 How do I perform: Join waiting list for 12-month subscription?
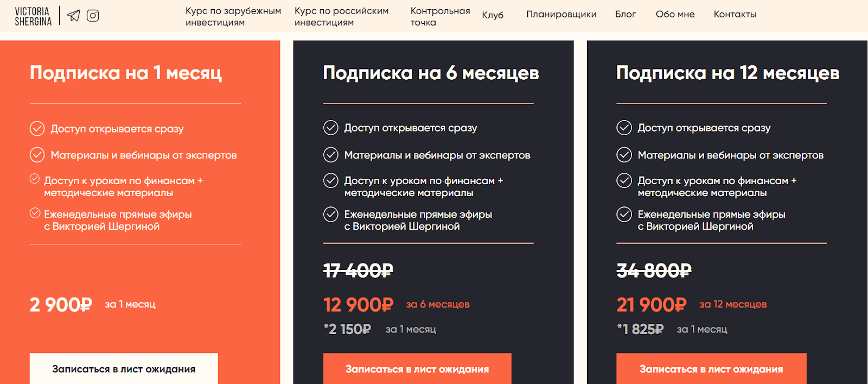pyautogui.click(x=711, y=369)
